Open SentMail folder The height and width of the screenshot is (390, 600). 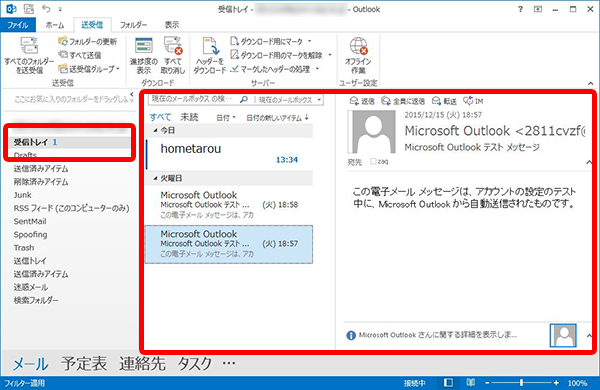30,222
